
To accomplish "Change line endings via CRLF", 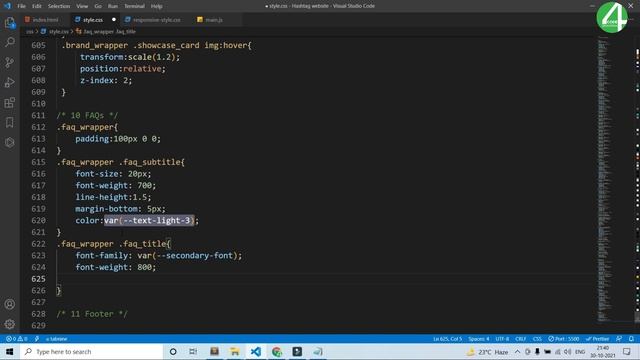I will 520,339.
